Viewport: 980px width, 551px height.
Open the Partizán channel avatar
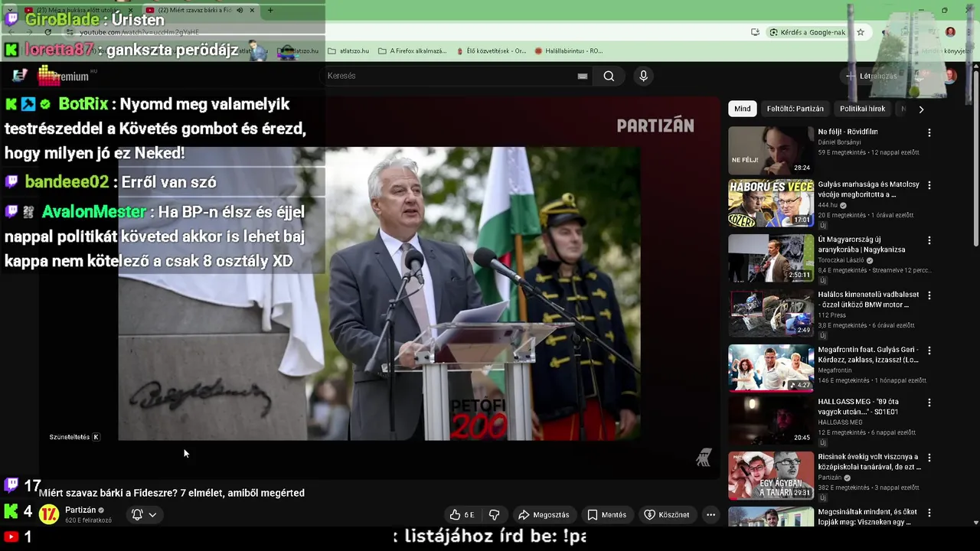point(49,514)
